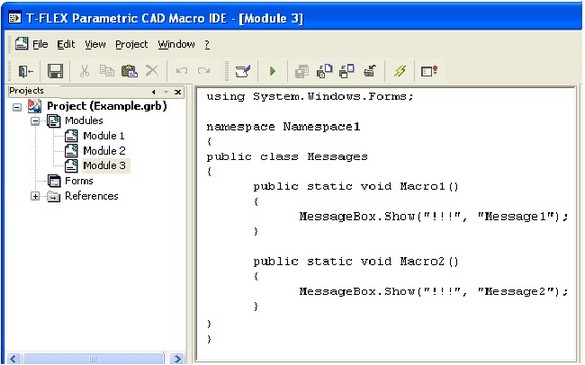The width and height of the screenshot is (585, 365).
Task: Click the scroll with pen icon
Action: (x=243, y=71)
